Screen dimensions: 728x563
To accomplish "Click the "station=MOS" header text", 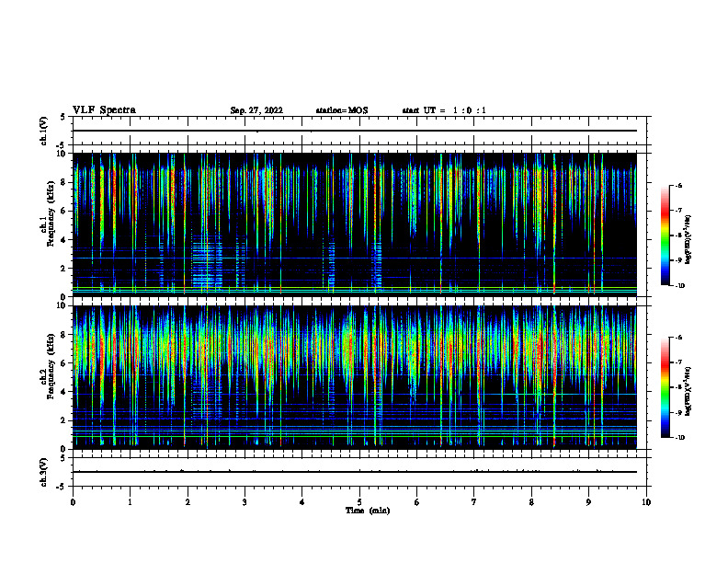I will tap(342, 110).
